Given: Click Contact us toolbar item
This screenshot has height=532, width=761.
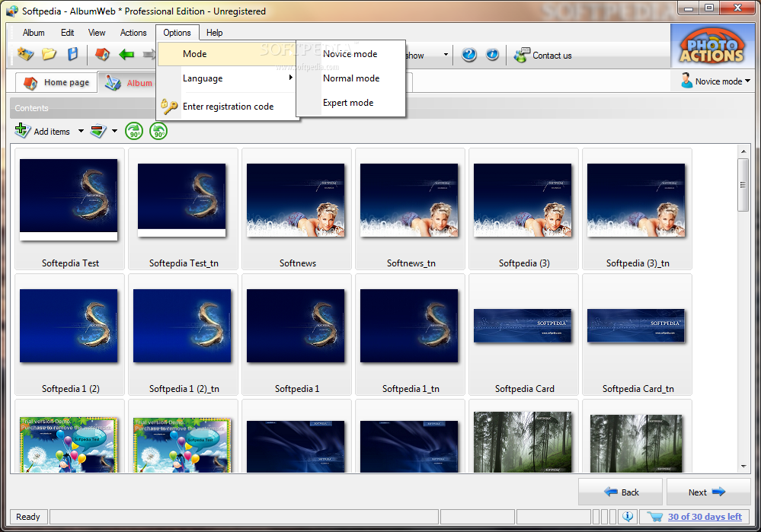Looking at the screenshot, I should click(x=542, y=56).
